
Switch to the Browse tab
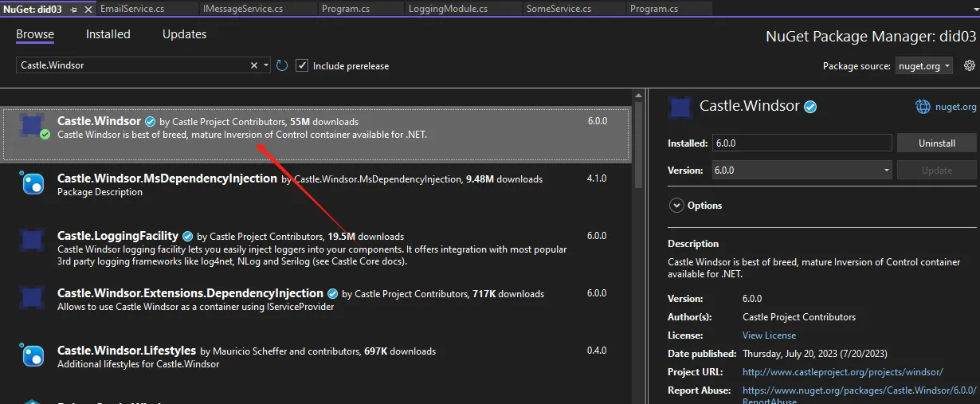pos(35,34)
